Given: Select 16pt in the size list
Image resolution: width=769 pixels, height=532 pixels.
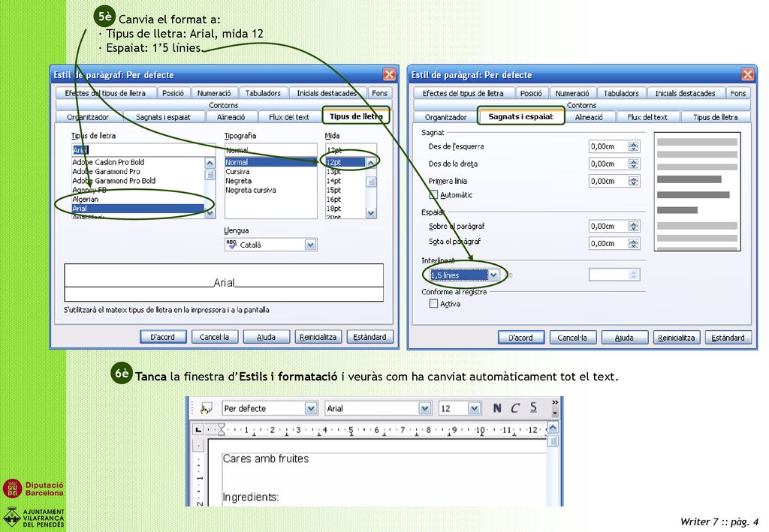Looking at the screenshot, I should point(345,200).
